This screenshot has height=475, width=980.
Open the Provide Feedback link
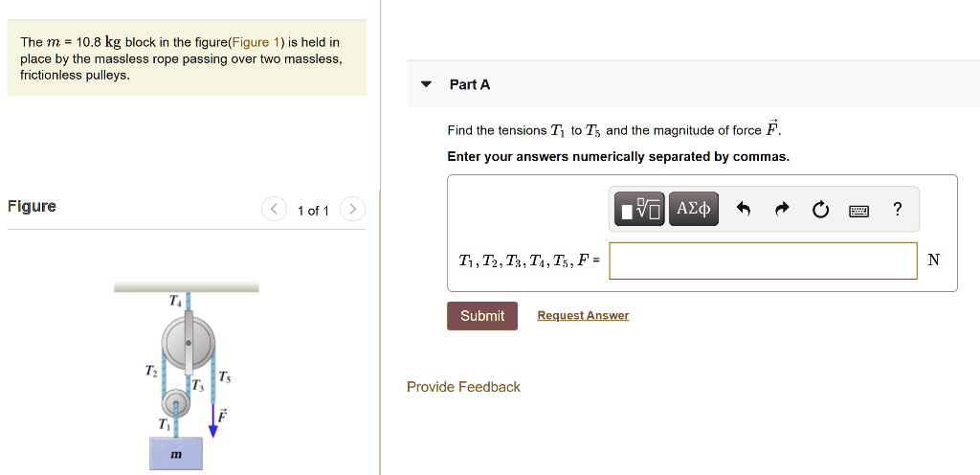463,387
